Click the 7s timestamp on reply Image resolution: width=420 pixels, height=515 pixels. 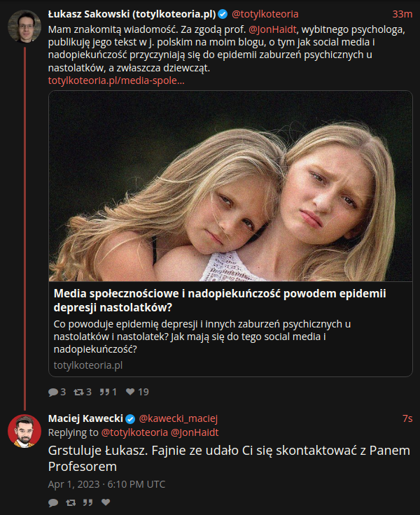click(x=407, y=418)
